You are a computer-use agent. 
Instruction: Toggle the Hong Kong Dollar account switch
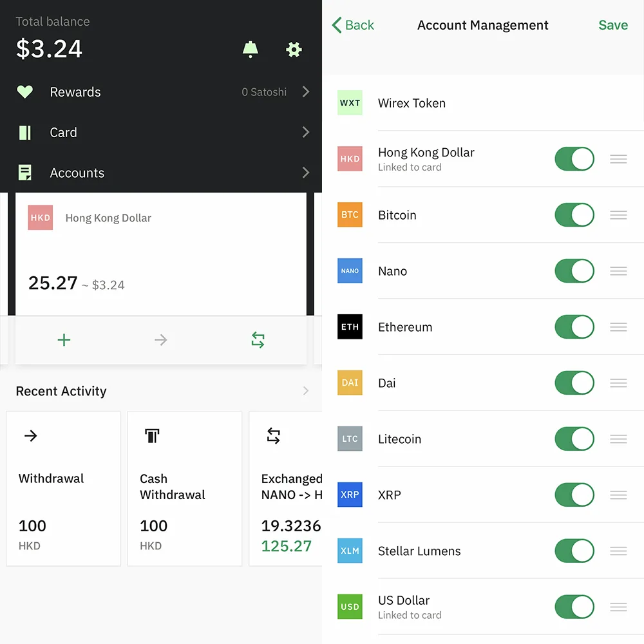click(x=574, y=158)
